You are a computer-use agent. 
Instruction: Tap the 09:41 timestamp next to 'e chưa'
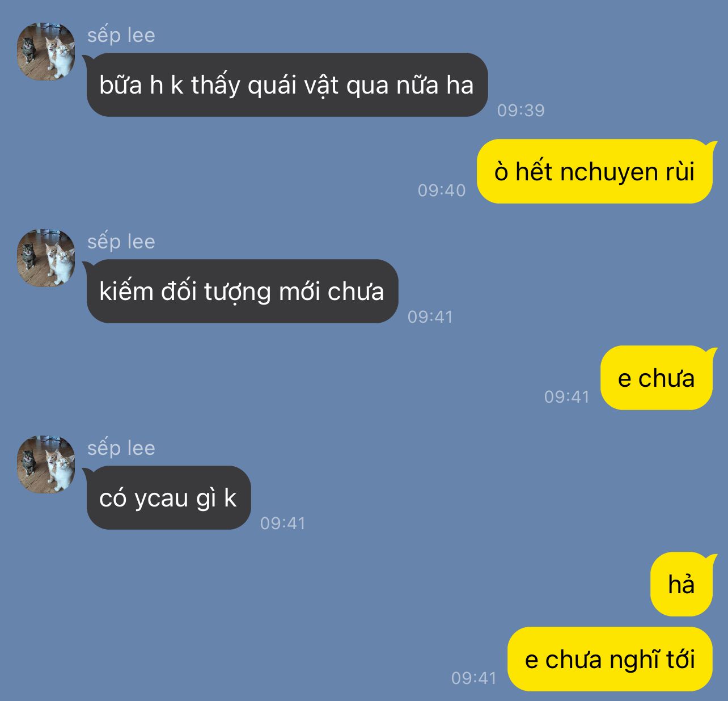(567, 396)
